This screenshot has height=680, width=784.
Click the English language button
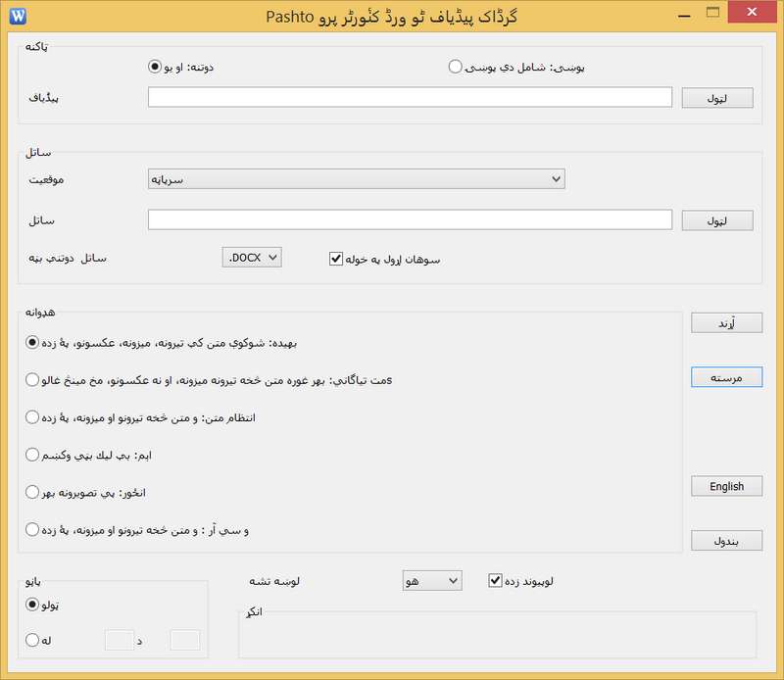[726, 487]
